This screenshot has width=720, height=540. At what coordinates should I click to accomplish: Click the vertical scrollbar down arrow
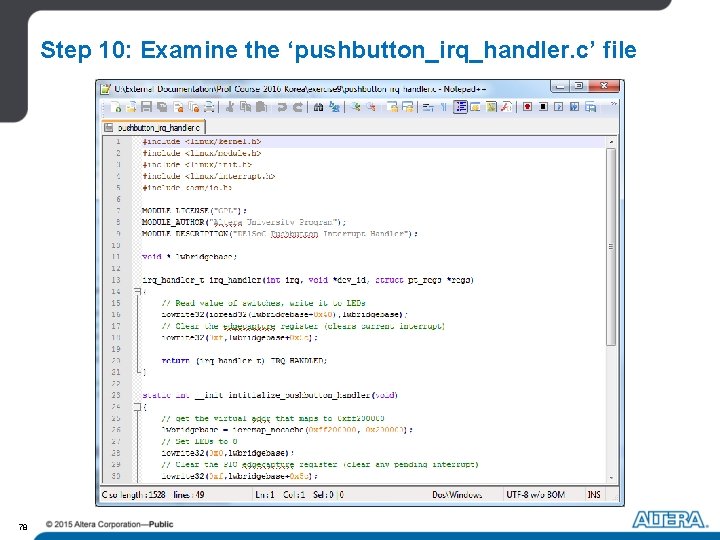(x=611, y=478)
